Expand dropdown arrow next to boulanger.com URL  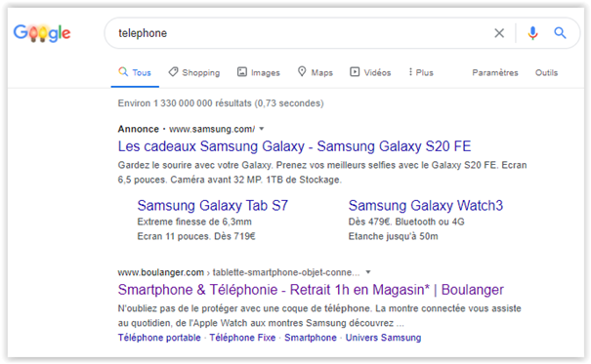click(x=368, y=271)
